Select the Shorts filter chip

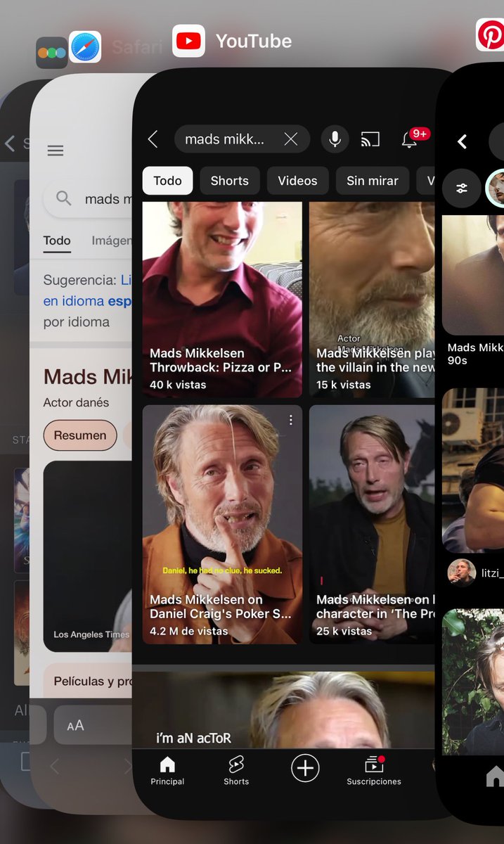tap(230, 181)
